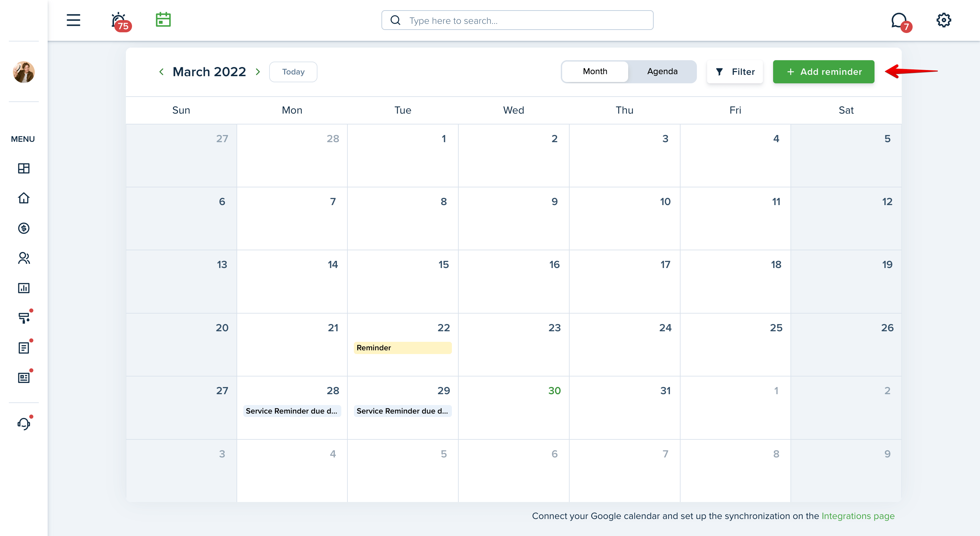Select March 20 date cell
Viewport: 980px width, 536px height.
[181, 345]
